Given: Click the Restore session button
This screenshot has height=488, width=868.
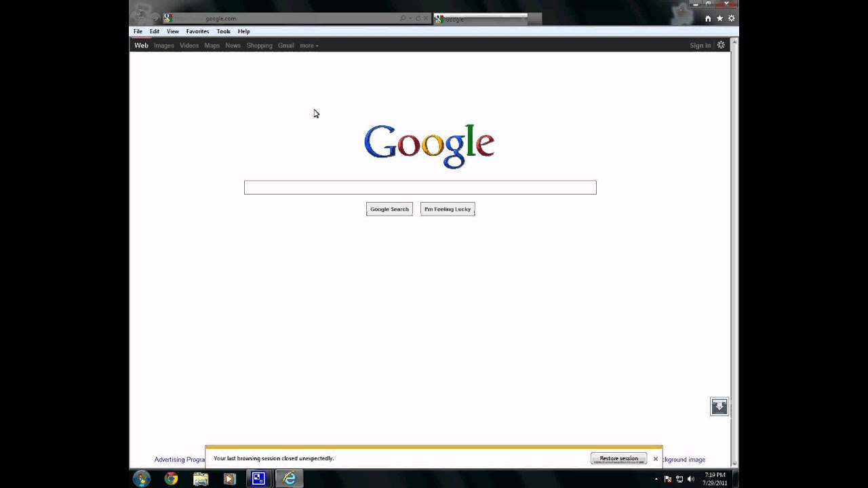Looking at the screenshot, I should pyautogui.click(x=618, y=459).
